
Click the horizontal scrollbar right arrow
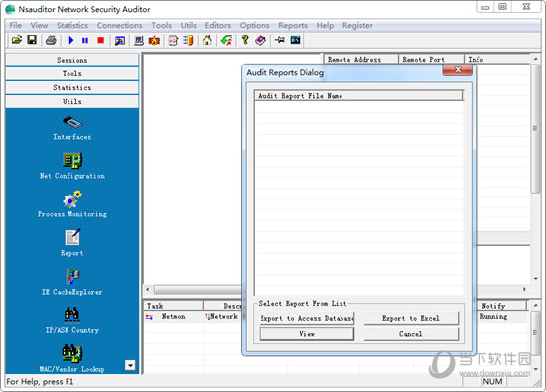[524, 289]
